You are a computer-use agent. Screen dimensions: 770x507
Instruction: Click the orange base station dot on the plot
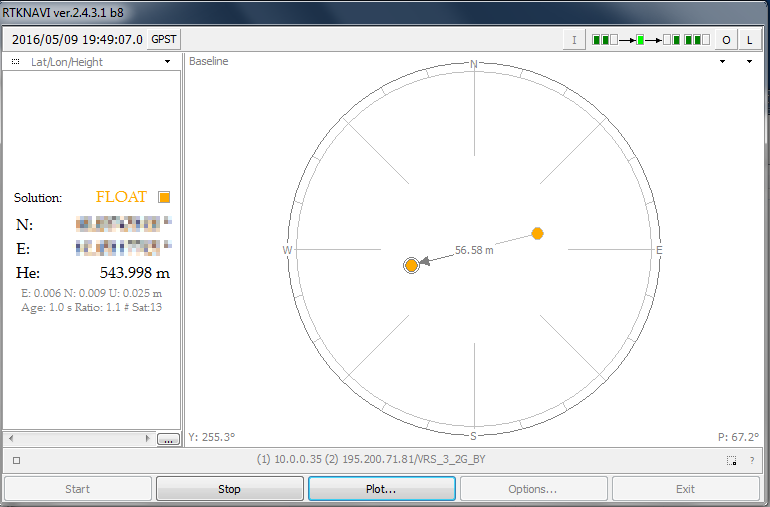(x=537, y=233)
